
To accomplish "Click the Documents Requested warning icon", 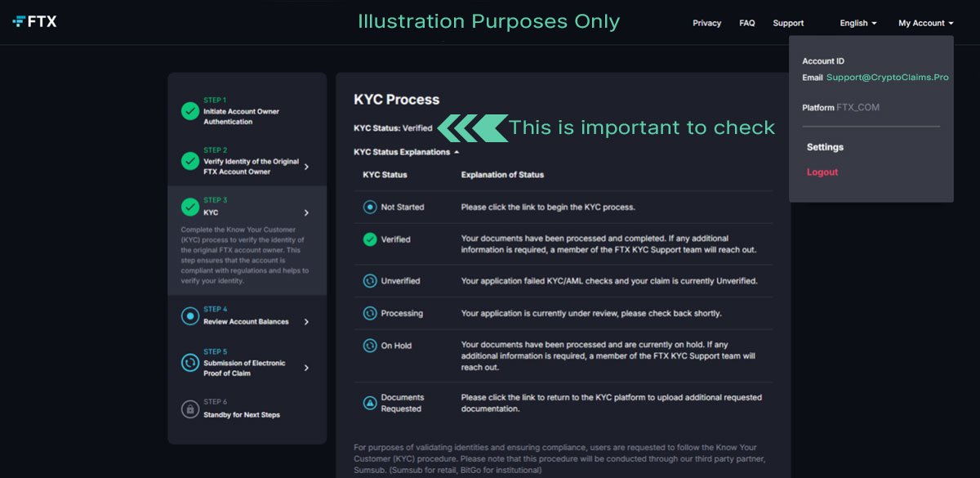I will (370, 403).
